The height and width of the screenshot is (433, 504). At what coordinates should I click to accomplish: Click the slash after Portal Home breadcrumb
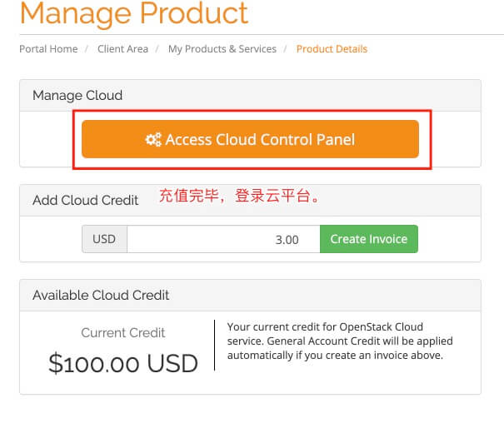point(87,49)
